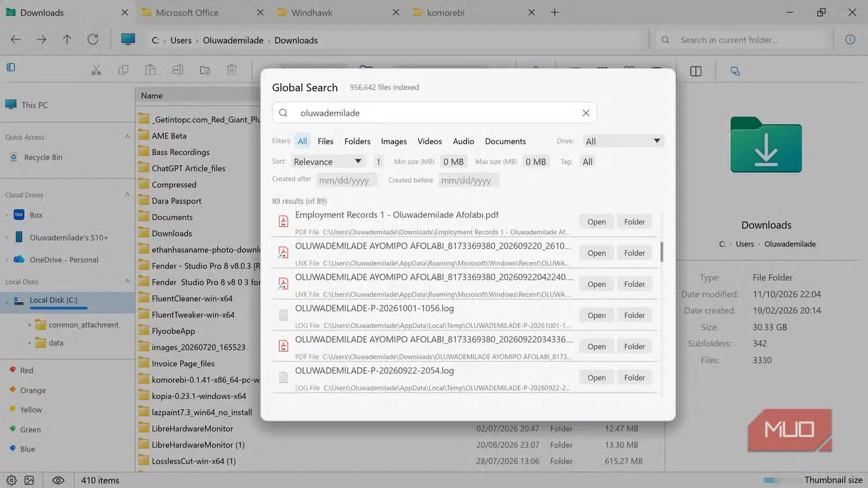Screen dimensions: 868x488
Task: Open the OLUWADEMILADE-P-20260922-2054.log result
Action: (x=597, y=378)
